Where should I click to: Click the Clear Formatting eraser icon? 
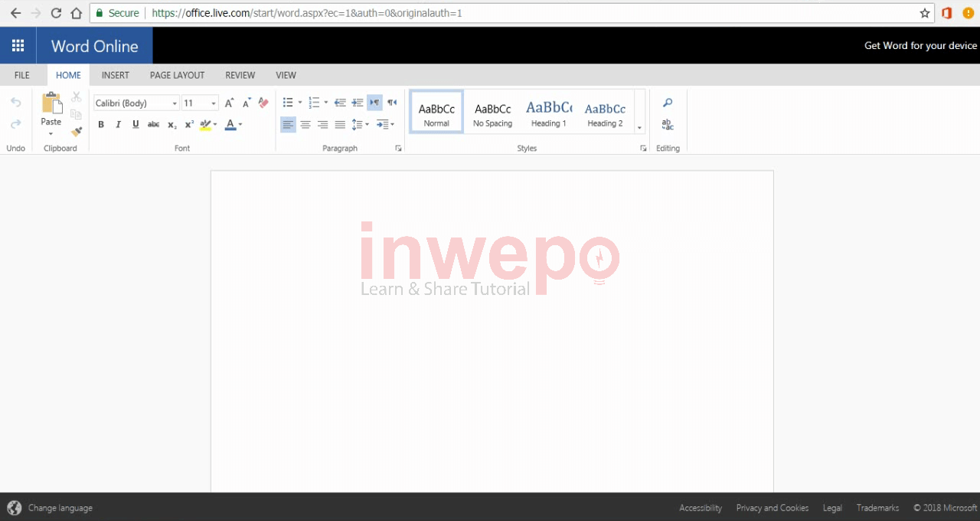(263, 103)
